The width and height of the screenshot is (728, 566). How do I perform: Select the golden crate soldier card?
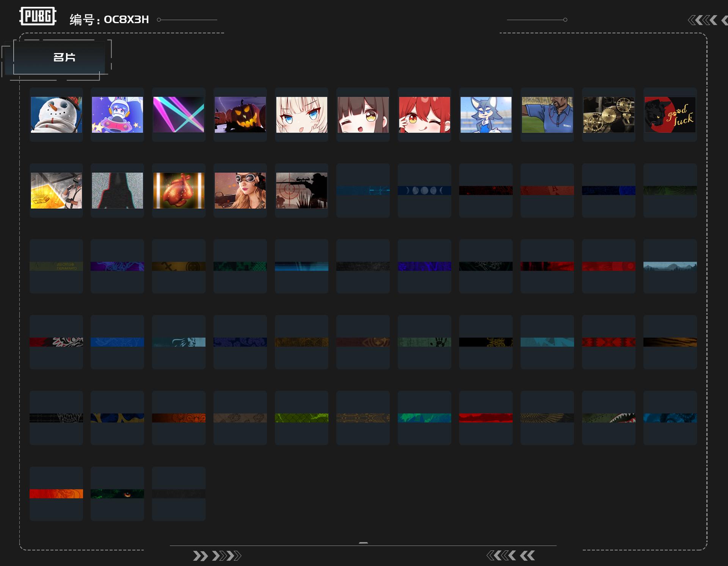point(56,190)
